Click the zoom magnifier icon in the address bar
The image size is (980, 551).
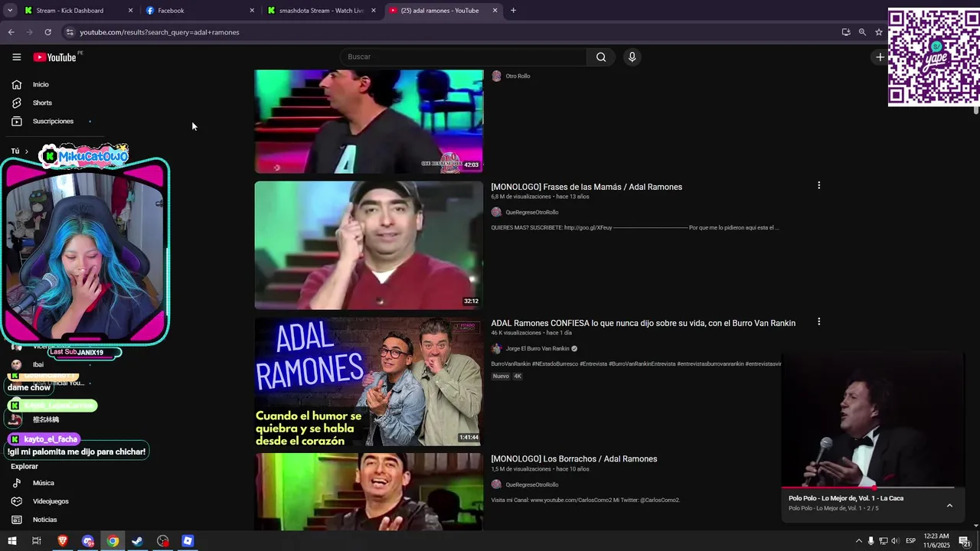862,32
